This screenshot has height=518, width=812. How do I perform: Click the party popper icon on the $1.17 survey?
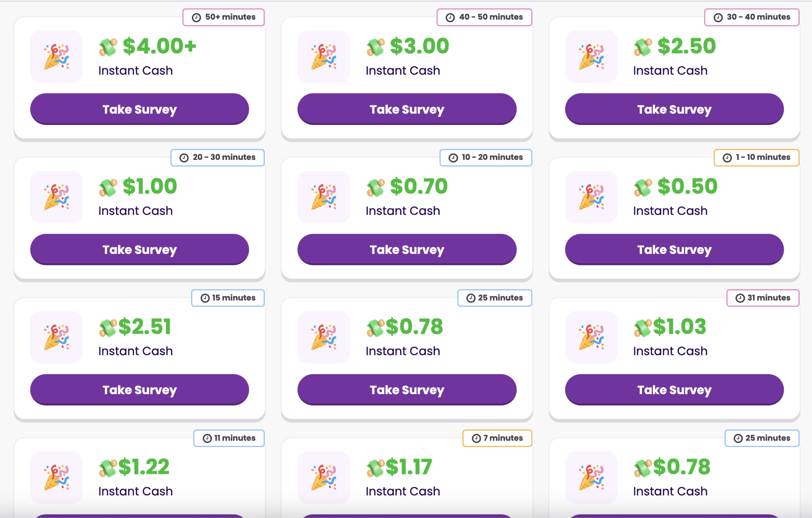pyautogui.click(x=324, y=477)
